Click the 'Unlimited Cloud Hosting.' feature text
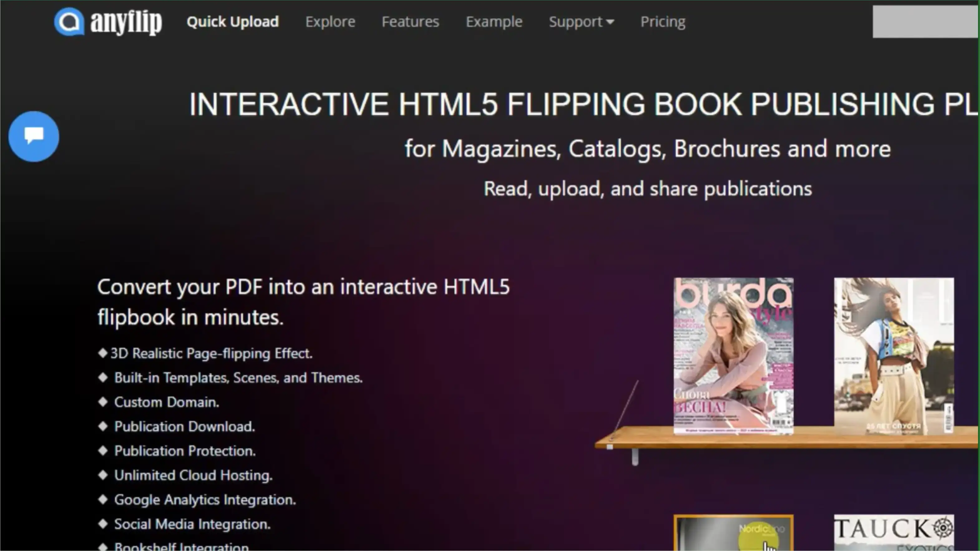This screenshot has height=551, width=980. pos(193,475)
